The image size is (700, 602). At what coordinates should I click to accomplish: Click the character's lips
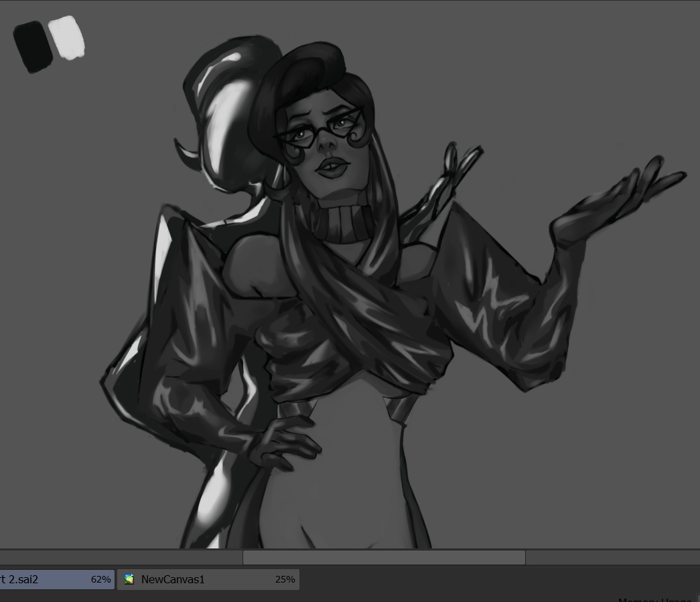point(330,167)
